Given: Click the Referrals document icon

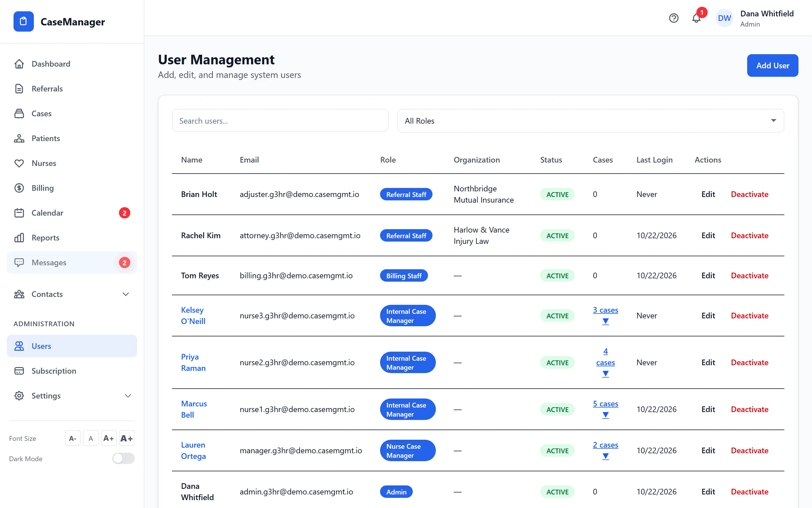Looking at the screenshot, I should click(x=19, y=89).
